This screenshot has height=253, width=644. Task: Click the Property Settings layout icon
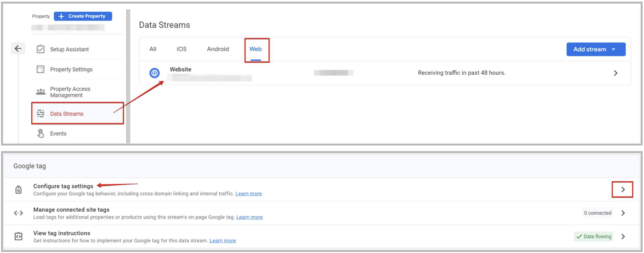(40, 69)
